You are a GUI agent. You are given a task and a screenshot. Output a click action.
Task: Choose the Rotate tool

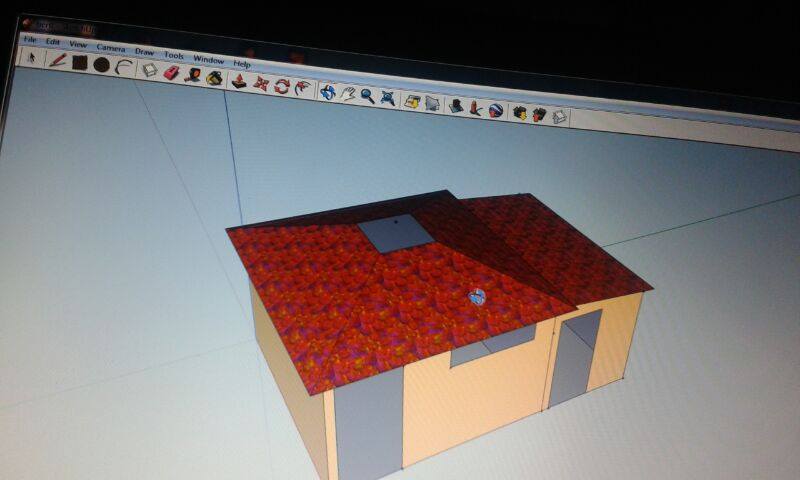tap(282, 86)
